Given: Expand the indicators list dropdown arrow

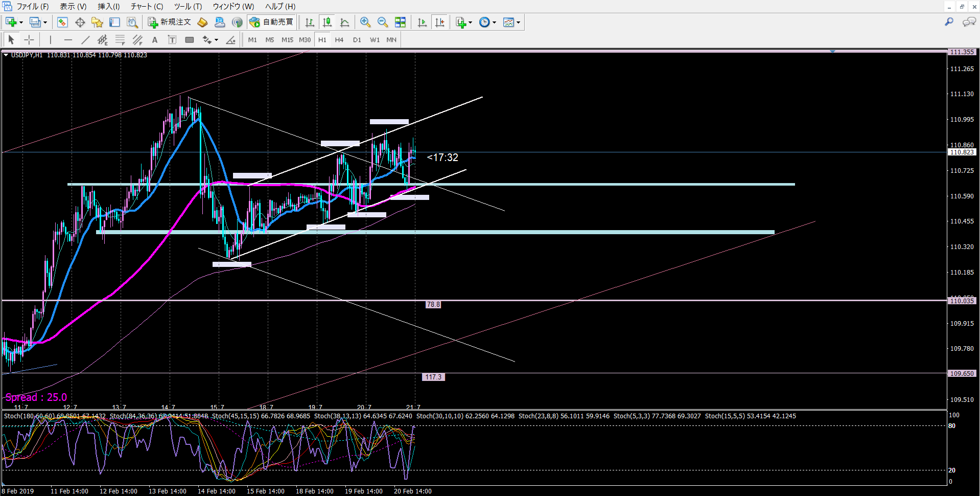Looking at the screenshot, I should point(470,22).
